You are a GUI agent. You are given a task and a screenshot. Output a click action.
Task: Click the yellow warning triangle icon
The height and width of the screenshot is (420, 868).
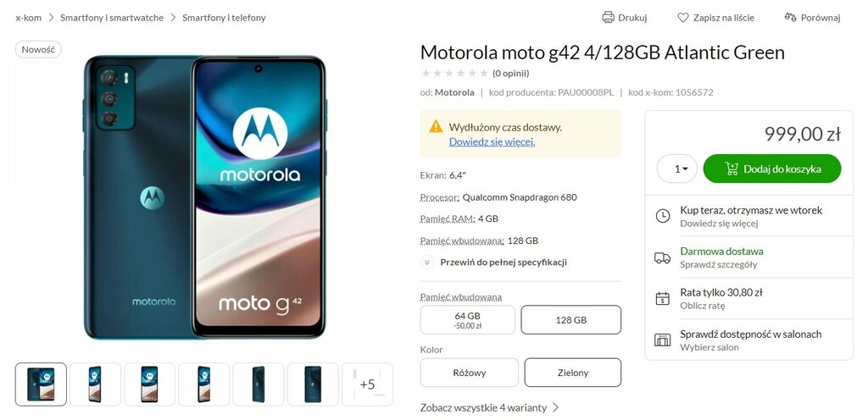click(x=436, y=126)
